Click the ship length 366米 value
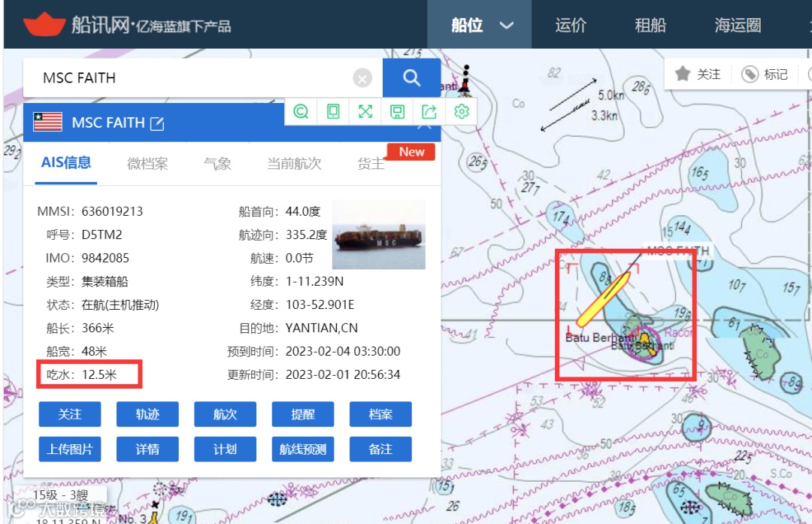 point(98,328)
